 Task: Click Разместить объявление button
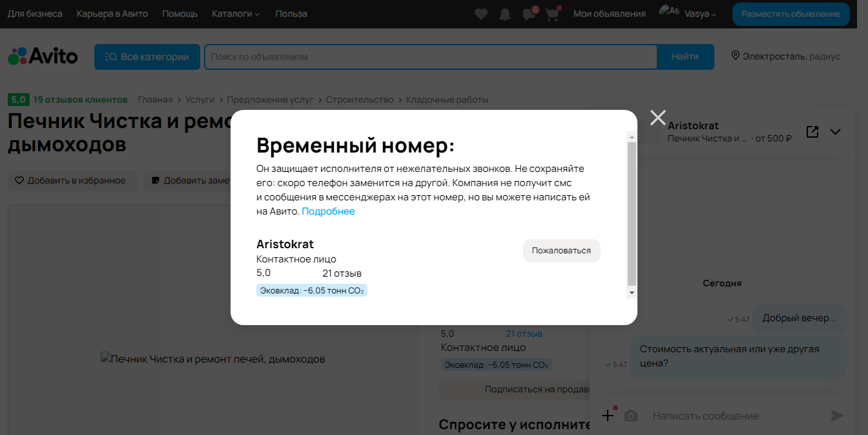pos(790,14)
